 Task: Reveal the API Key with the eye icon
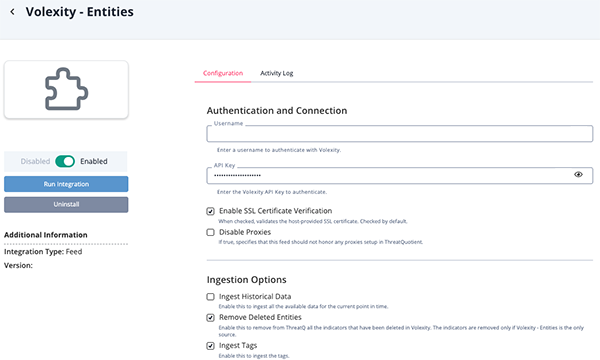[578, 174]
